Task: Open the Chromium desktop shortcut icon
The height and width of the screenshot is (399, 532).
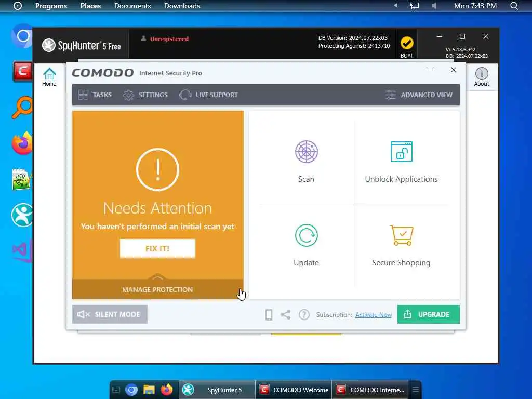Action: click(22, 36)
